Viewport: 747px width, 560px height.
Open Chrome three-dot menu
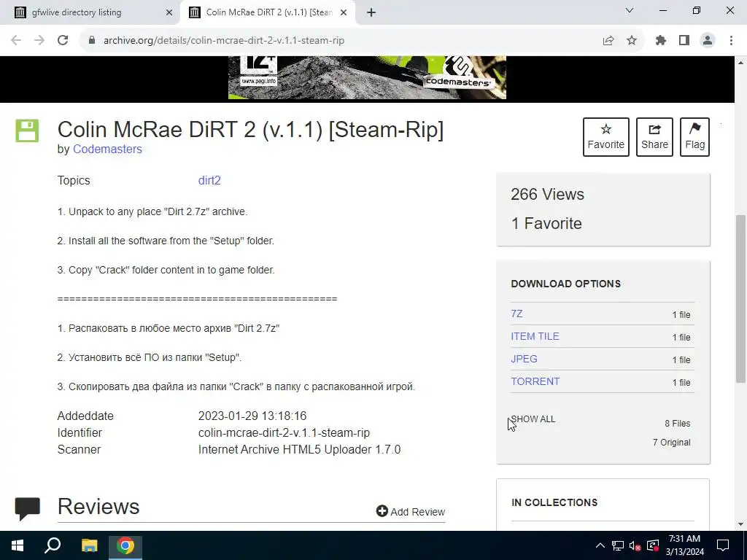(731, 41)
